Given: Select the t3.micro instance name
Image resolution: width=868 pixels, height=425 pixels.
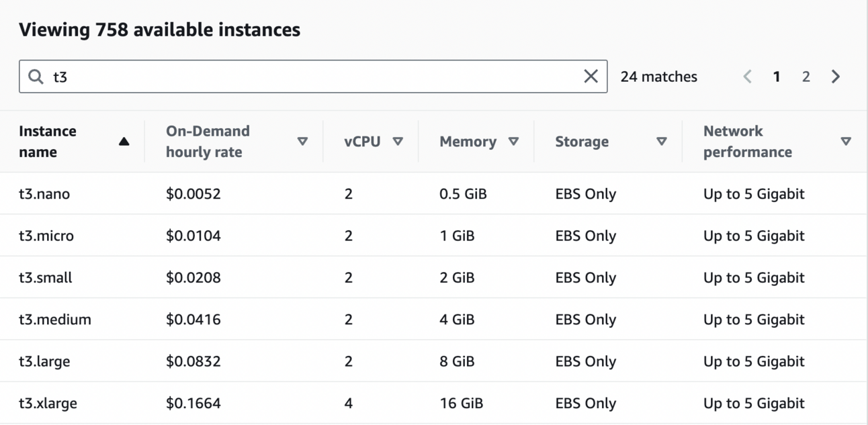Looking at the screenshot, I should tap(46, 236).
